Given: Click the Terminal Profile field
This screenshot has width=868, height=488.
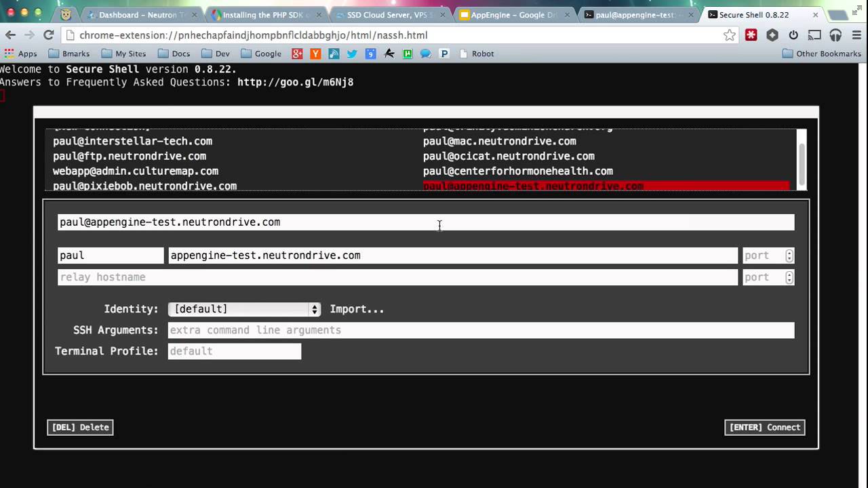Looking at the screenshot, I should click(x=235, y=351).
